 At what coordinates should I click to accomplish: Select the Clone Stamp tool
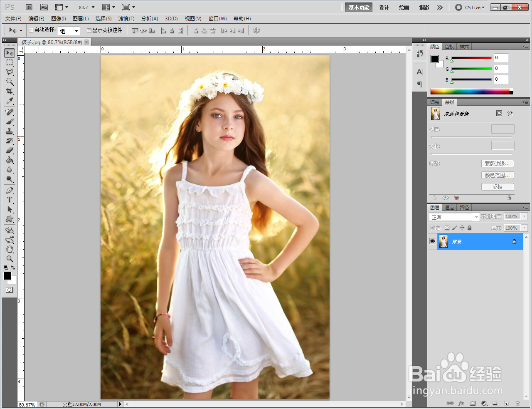[x=10, y=131]
